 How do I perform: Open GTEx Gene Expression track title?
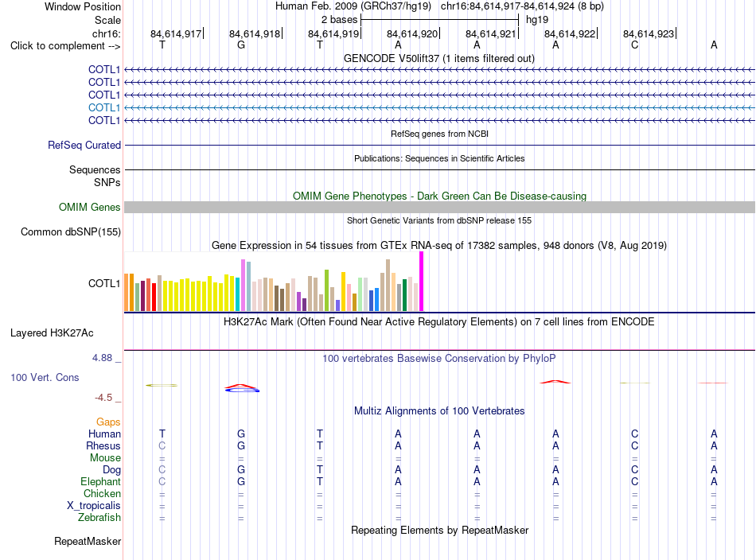tap(439, 245)
